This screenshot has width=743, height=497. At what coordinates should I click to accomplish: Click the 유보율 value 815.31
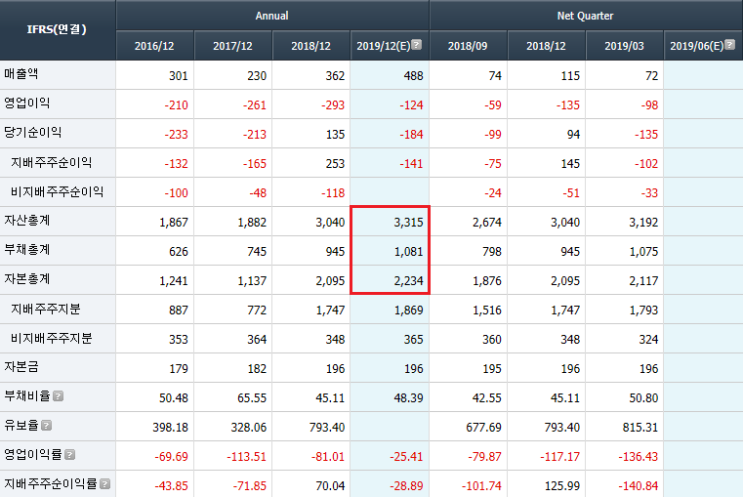640,427
